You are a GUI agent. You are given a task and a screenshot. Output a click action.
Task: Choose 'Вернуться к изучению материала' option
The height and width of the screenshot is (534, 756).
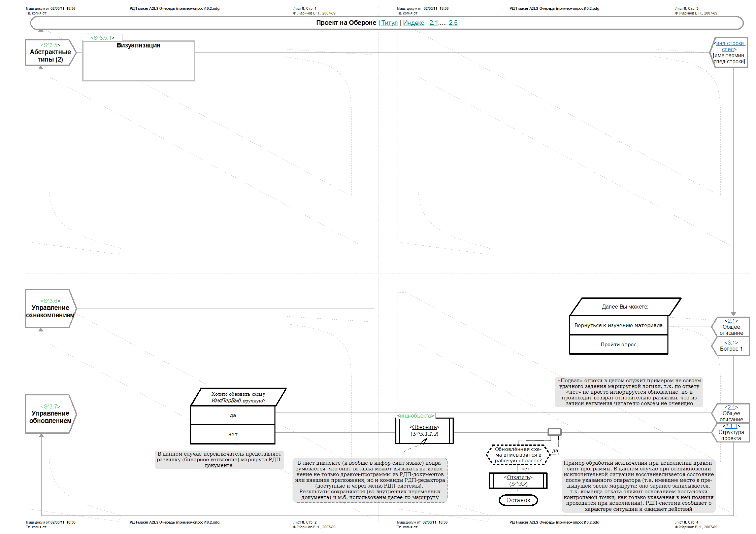click(x=618, y=325)
